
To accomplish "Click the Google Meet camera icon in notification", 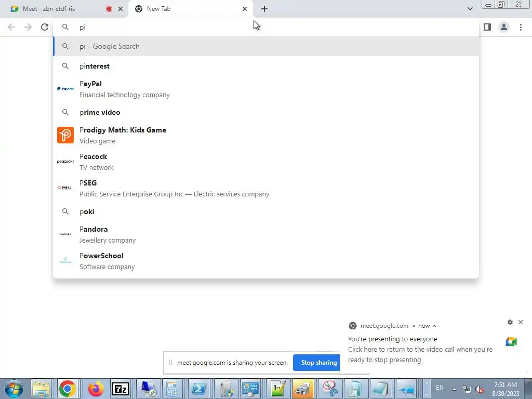I will (x=511, y=342).
